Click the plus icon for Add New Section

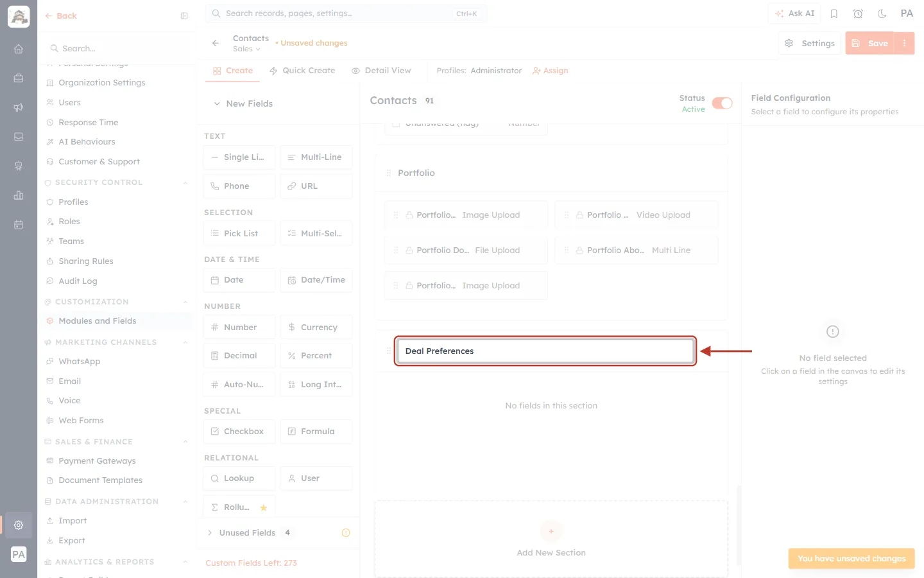click(x=551, y=531)
